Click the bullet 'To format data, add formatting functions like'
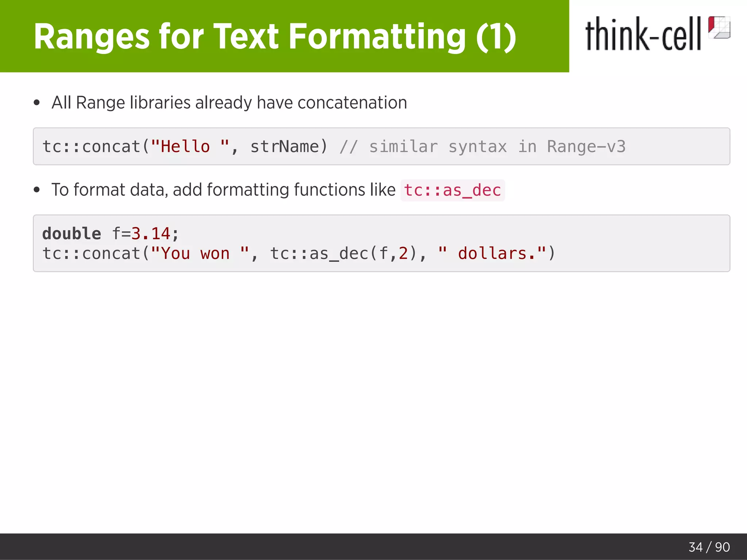The height and width of the screenshot is (560, 747). pos(223,190)
